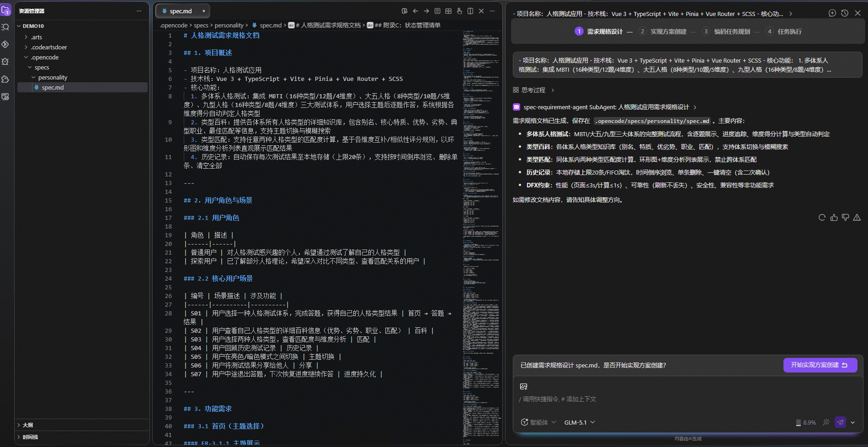The image size is (868, 447).
Task: Focus the chat input field
Action: (x=687, y=399)
